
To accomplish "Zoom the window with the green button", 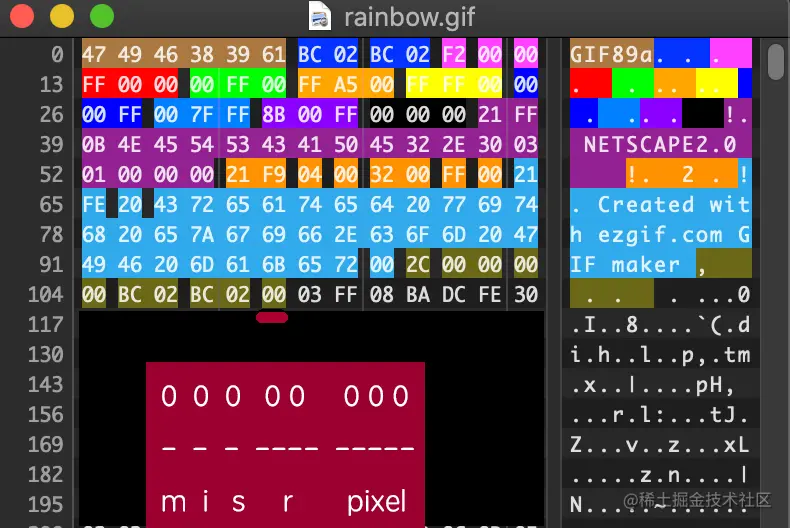I will [x=102, y=16].
